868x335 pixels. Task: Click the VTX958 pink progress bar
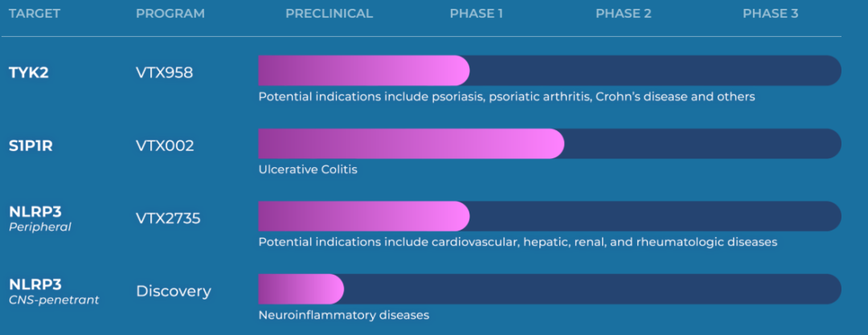[x=364, y=71]
